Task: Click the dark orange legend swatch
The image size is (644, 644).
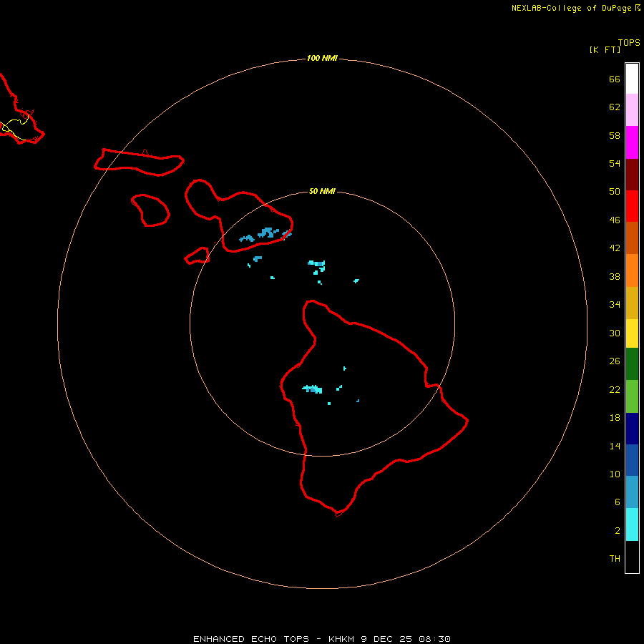Action: 632,238
